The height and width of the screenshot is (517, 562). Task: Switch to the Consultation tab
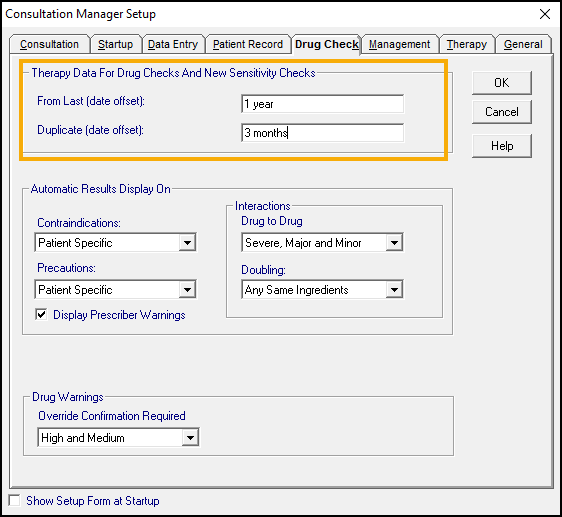tap(49, 44)
